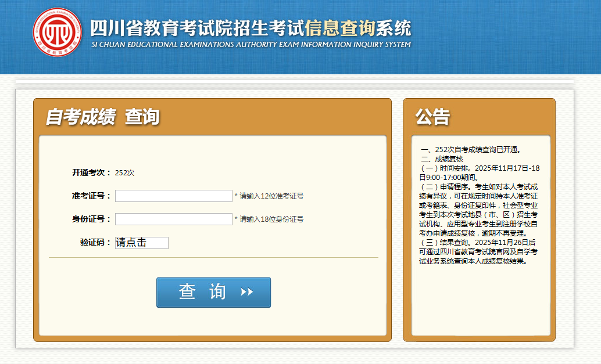Click the double-arrow icon on 查询 button

pos(247,292)
